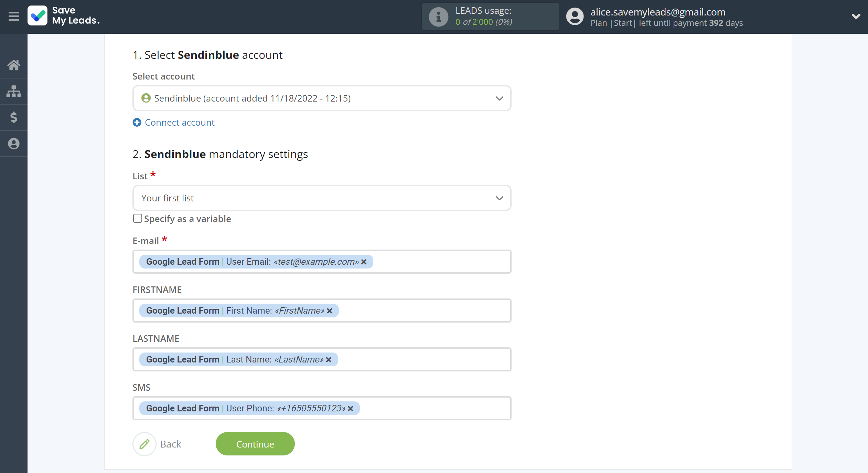Image resolution: width=868 pixels, height=473 pixels.
Task: Open the connections sitemap icon
Action: click(x=14, y=91)
